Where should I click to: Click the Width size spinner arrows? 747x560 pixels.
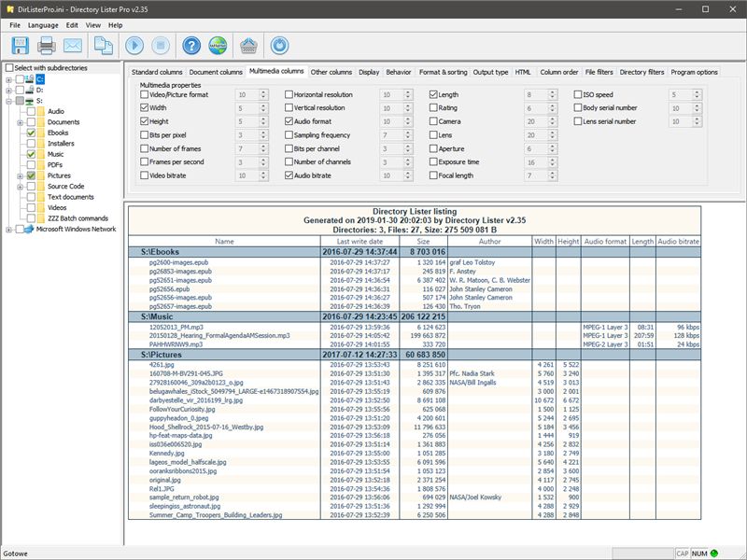tap(263, 108)
